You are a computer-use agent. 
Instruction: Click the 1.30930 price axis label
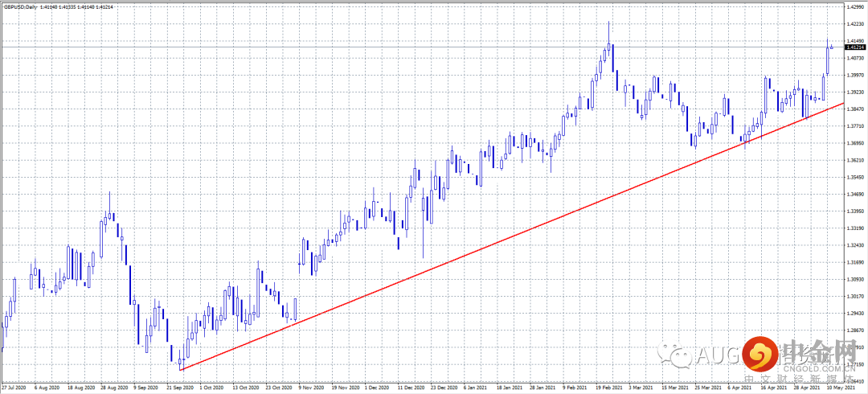856,279
